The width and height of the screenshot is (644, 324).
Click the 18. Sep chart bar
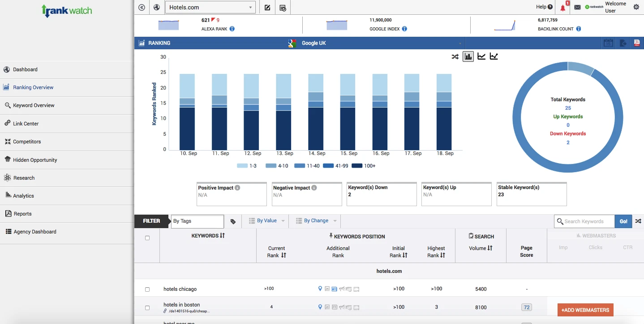tap(444, 112)
